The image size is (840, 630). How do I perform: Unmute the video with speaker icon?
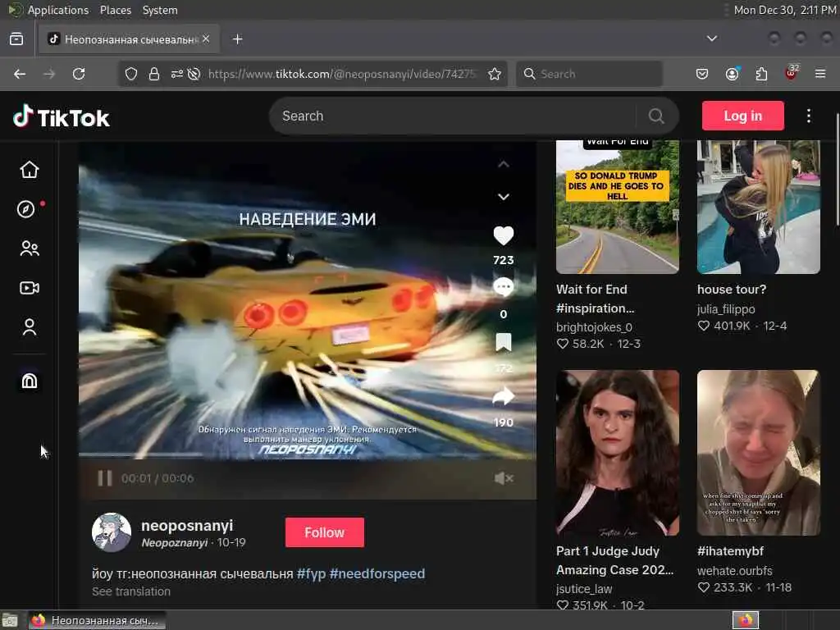pos(504,478)
